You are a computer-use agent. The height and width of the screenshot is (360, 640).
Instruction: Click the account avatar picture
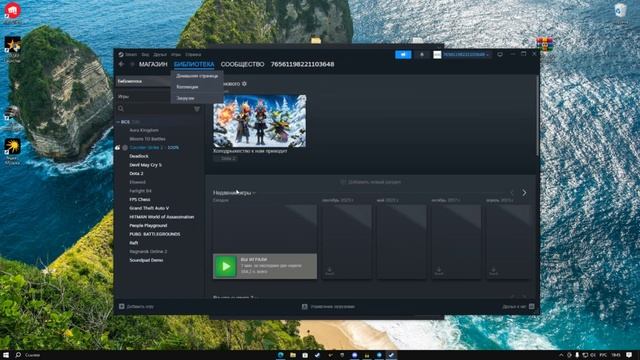[x=437, y=54]
